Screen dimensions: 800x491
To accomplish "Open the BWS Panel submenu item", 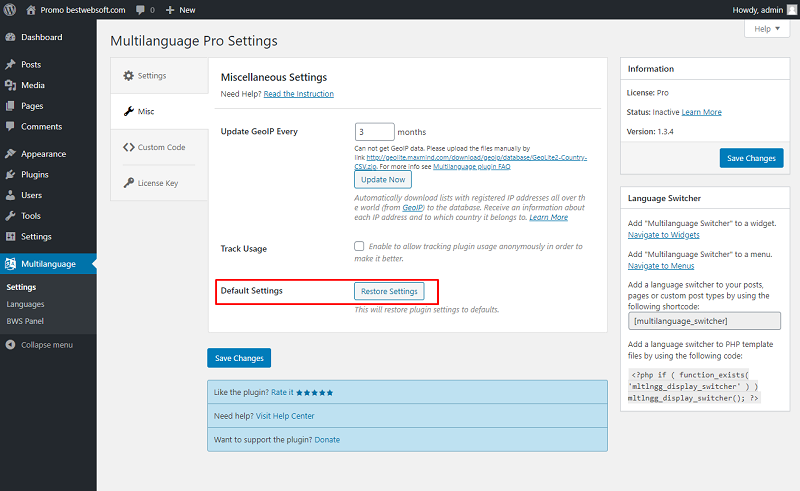I will click(25, 321).
